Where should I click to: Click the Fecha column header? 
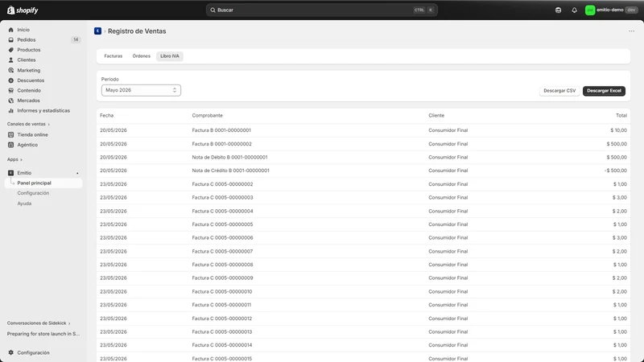(x=107, y=115)
